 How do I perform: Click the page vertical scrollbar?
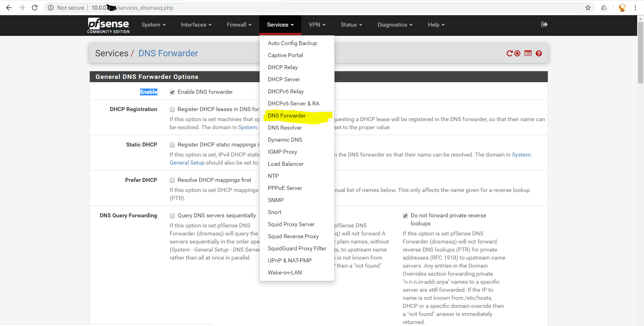640,52
